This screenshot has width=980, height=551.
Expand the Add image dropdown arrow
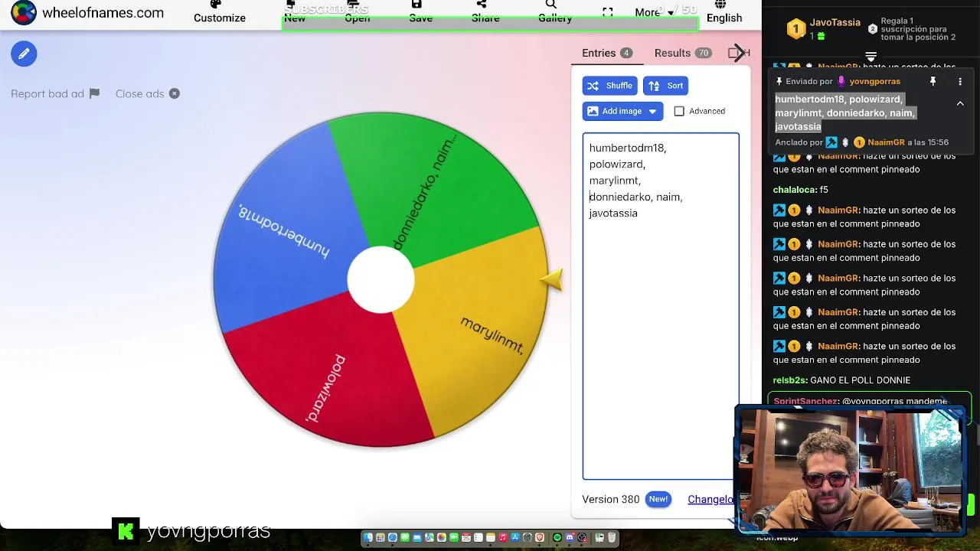[x=652, y=111]
